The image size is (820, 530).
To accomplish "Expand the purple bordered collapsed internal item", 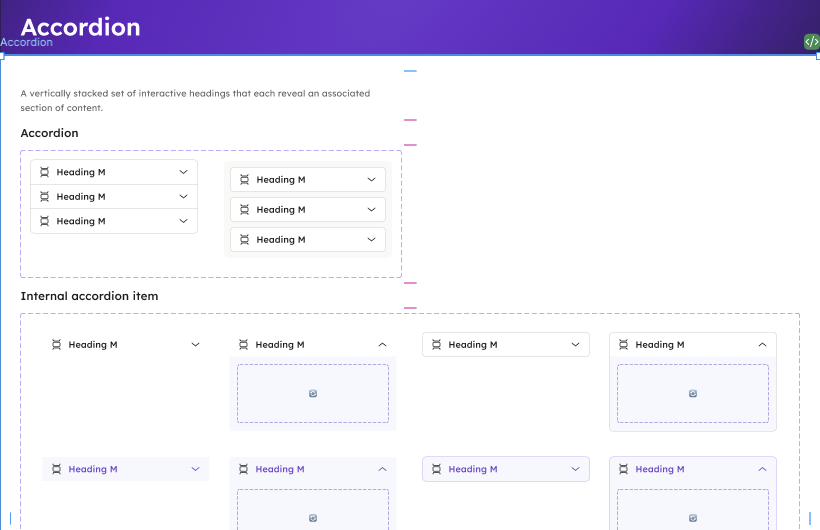I will (x=575, y=469).
